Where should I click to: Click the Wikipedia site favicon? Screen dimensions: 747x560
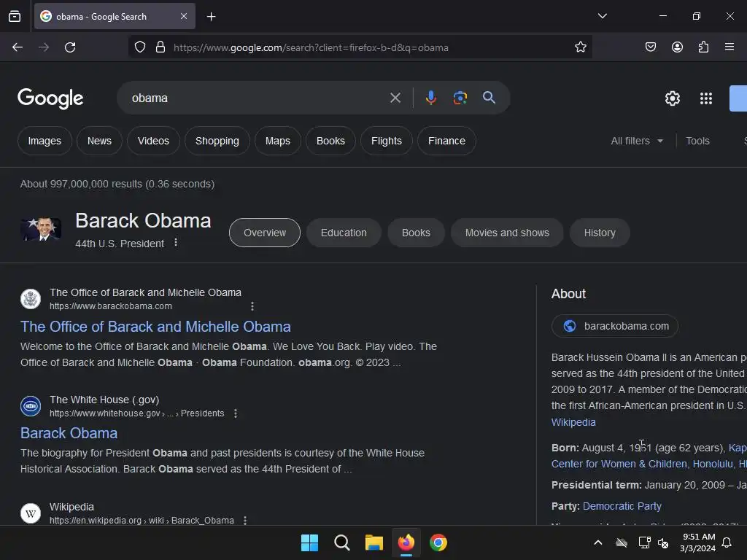[31, 513]
